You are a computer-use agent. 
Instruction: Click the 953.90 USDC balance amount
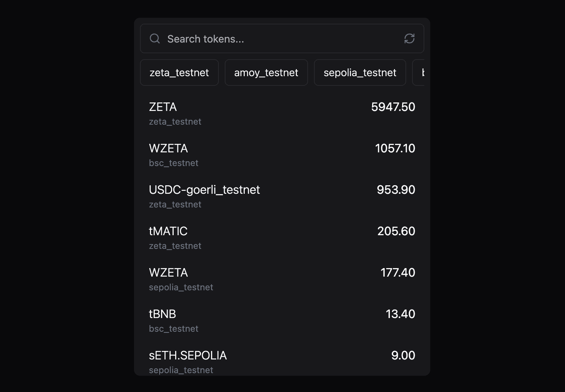pos(396,190)
